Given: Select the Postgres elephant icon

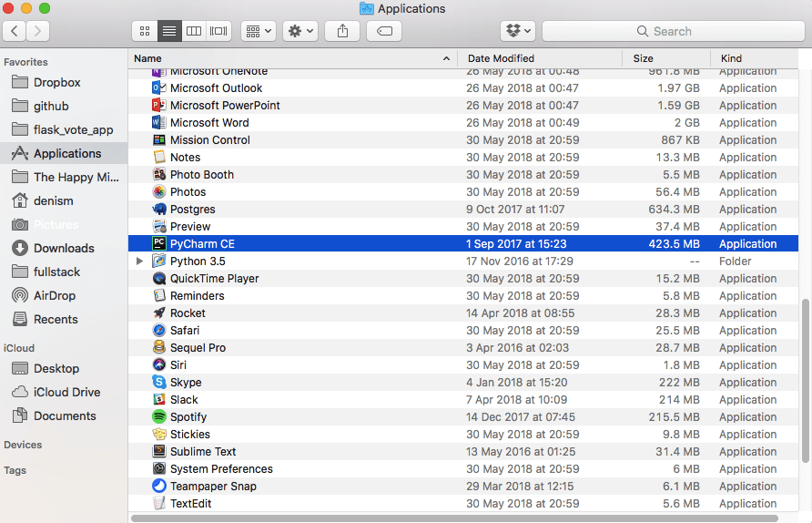Looking at the screenshot, I should coord(159,210).
